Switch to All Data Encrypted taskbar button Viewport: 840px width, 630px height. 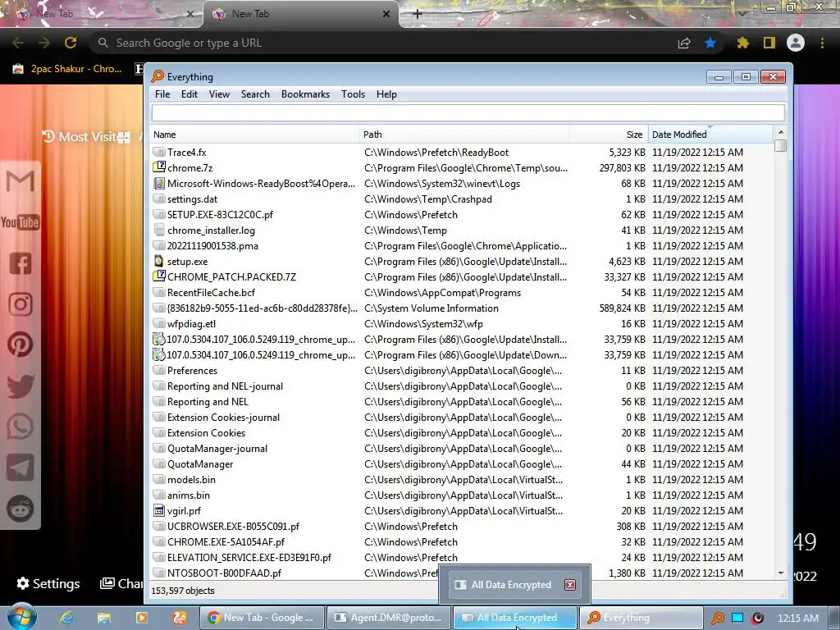pos(515,618)
